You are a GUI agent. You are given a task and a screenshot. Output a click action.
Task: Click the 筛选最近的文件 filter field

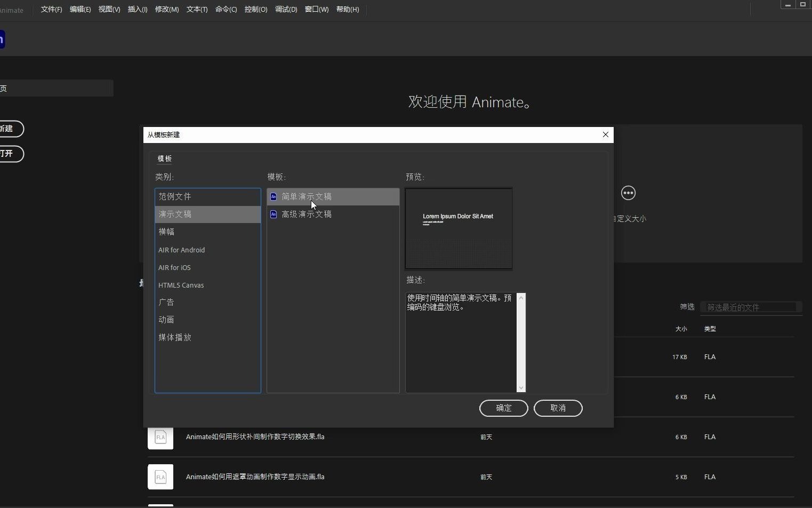751,307
